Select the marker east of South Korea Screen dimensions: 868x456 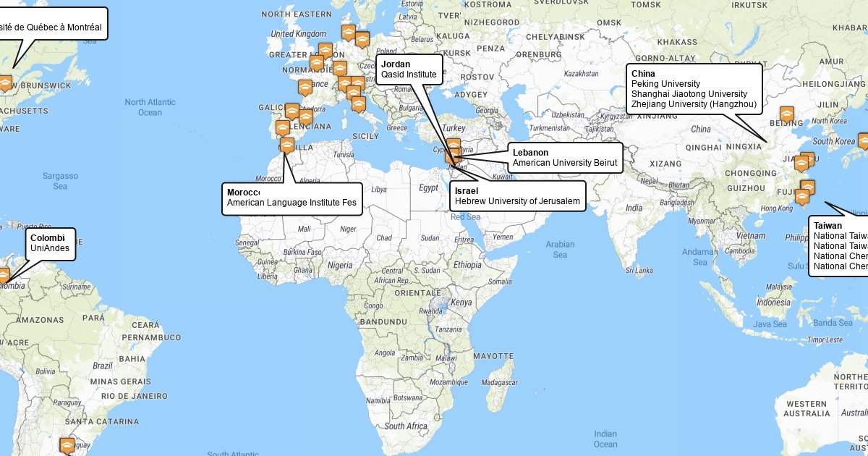click(863, 140)
